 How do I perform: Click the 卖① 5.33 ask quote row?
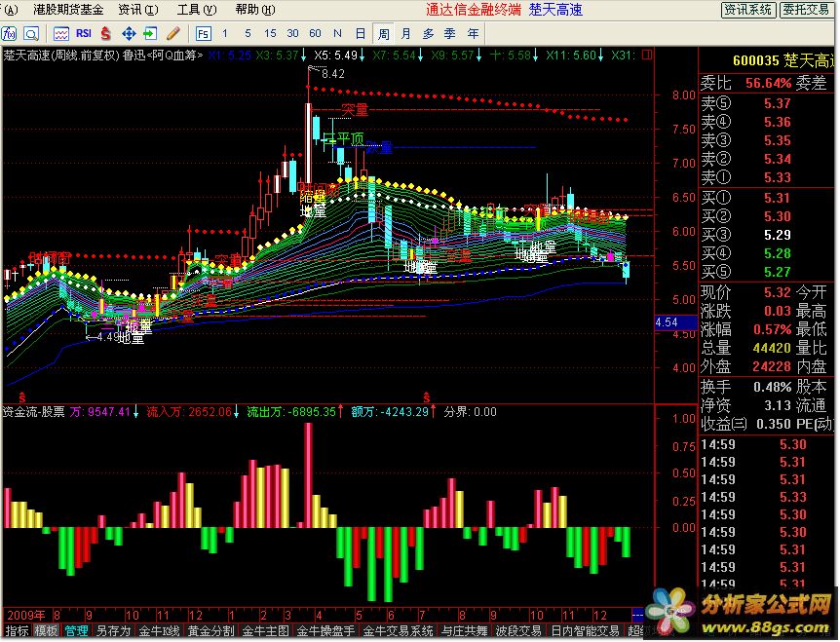(x=768, y=176)
